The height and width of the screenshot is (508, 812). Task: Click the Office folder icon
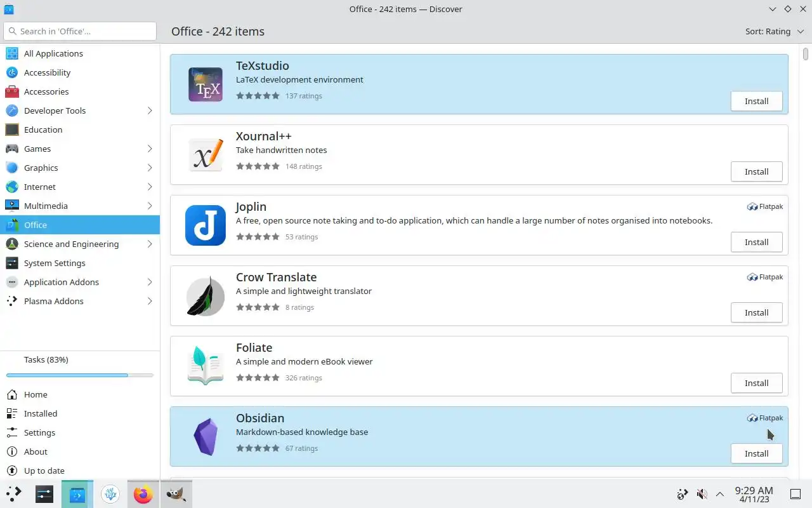[12, 225]
